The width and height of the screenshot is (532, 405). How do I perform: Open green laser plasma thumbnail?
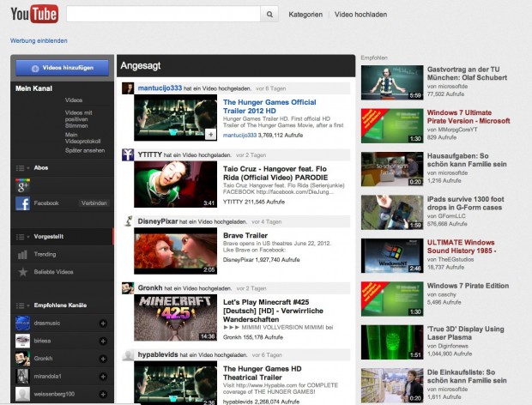(392, 342)
